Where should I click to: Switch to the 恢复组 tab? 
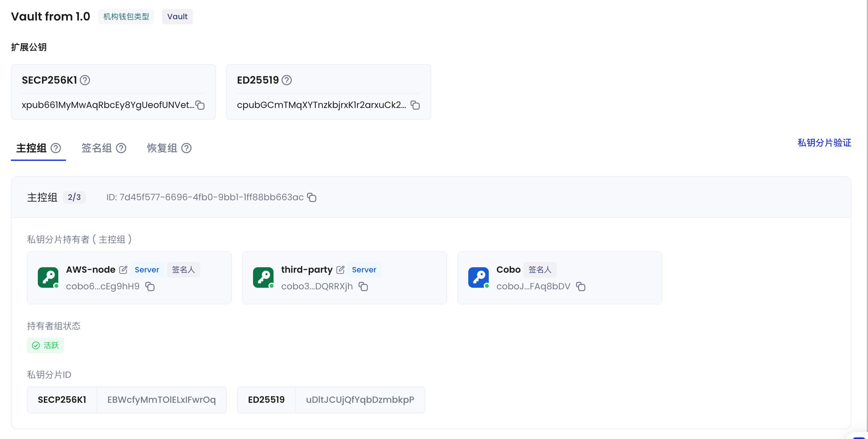click(x=162, y=148)
